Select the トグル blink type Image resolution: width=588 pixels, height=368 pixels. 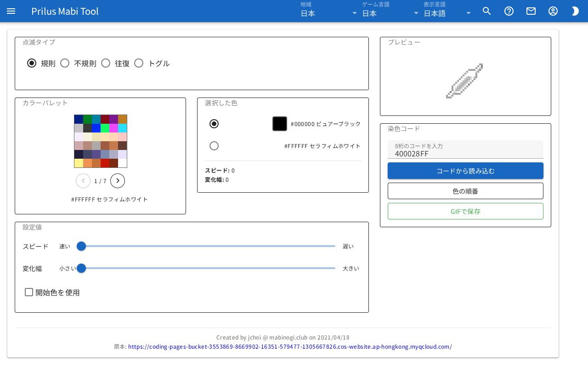[139, 63]
